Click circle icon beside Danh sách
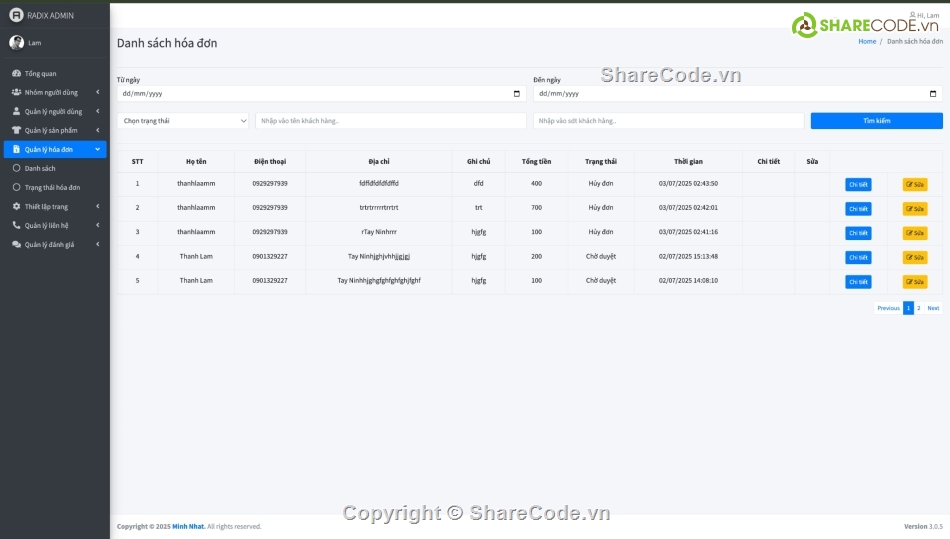Viewport: 950px width, 539px height. [16, 168]
